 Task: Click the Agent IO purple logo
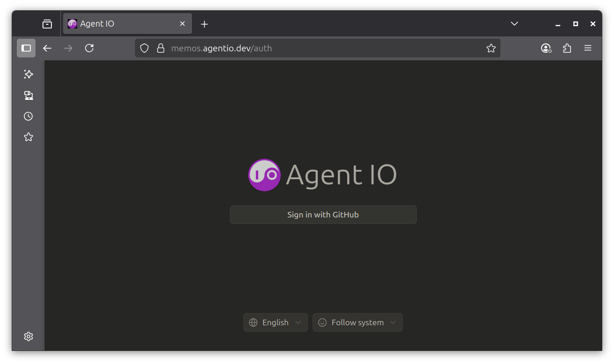(x=264, y=175)
